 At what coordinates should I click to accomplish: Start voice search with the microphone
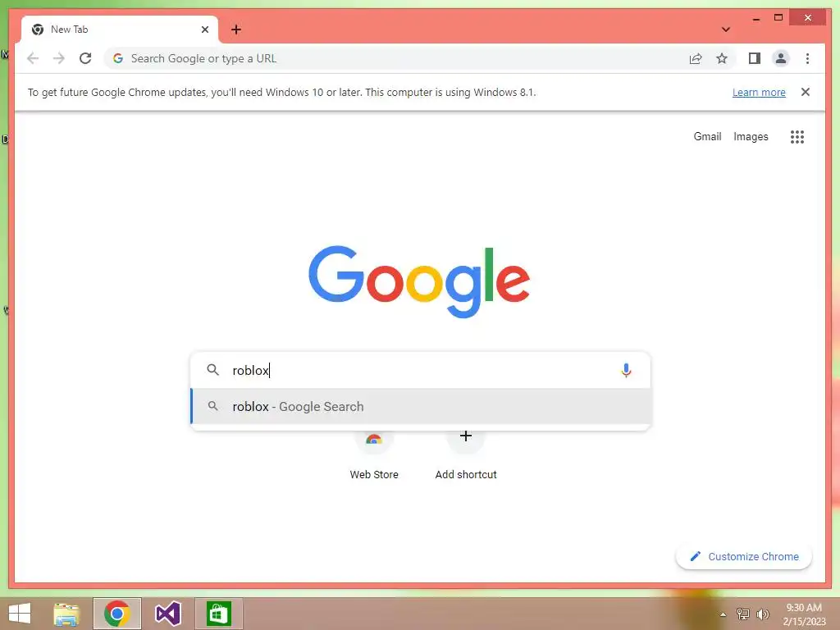(626, 370)
